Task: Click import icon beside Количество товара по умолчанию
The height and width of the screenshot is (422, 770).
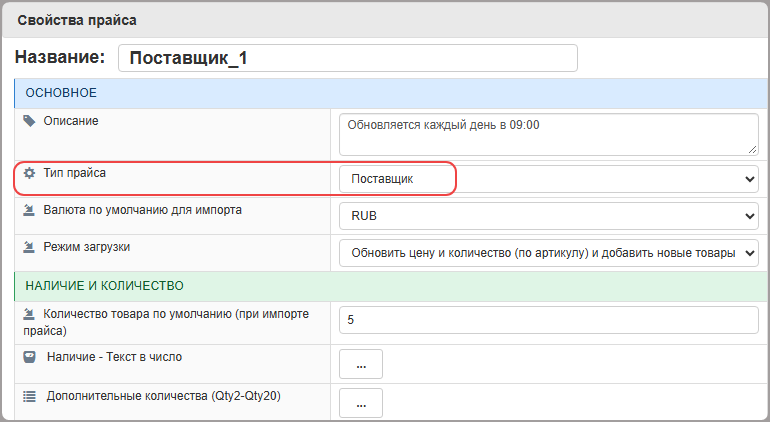Action: pyautogui.click(x=29, y=314)
